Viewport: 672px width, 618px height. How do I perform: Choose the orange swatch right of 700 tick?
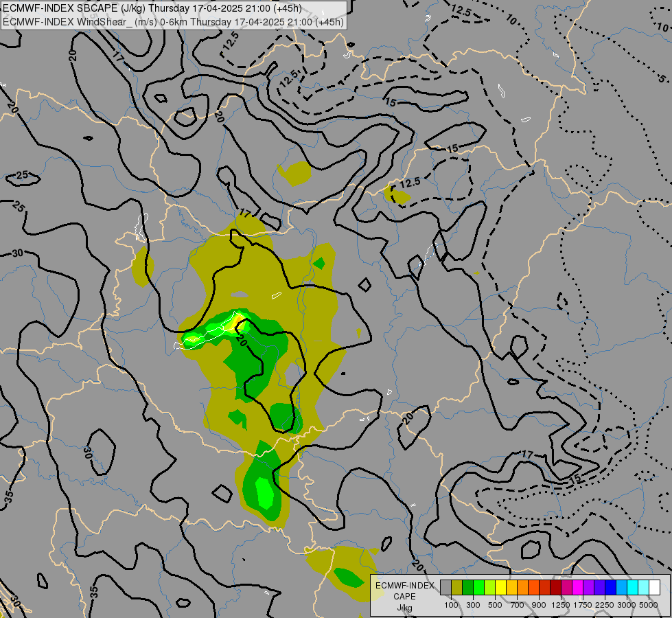click(522, 587)
